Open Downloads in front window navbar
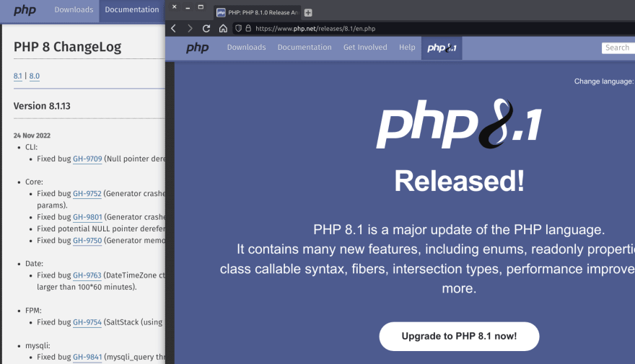 [x=246, y=48]
